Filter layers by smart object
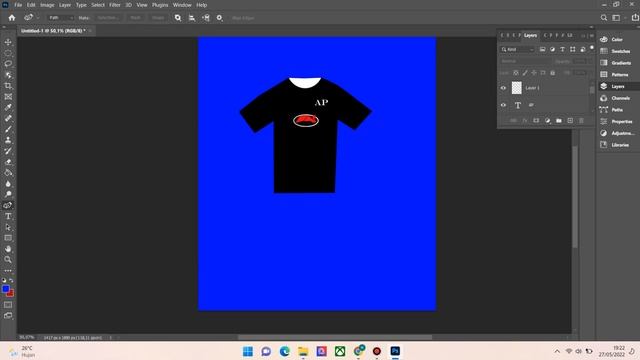Image resolution: width=640 pixels, height=360 pixels. 582,49
